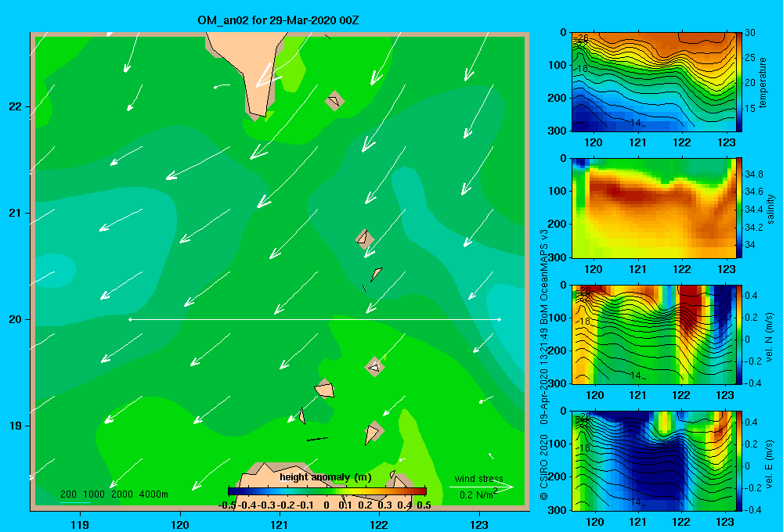Open the salinity depth-section plot
783x532 pixels.
pos(653,208)
